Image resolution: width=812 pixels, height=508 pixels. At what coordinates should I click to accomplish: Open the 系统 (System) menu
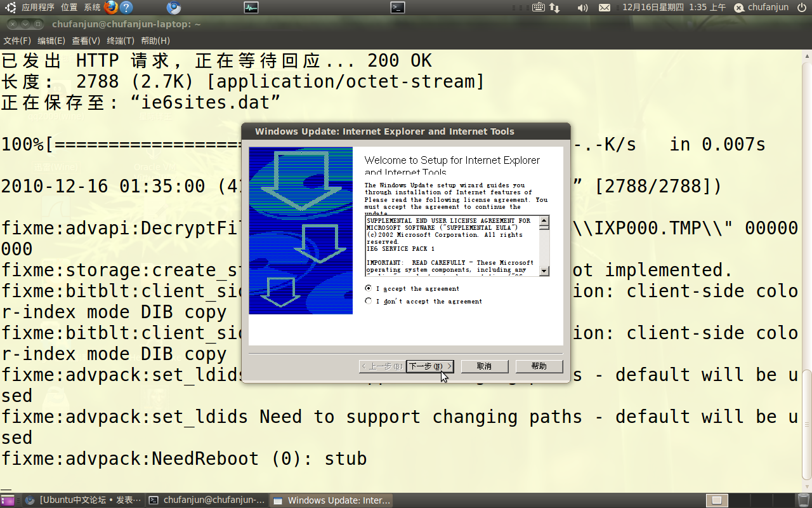[92, 8]
